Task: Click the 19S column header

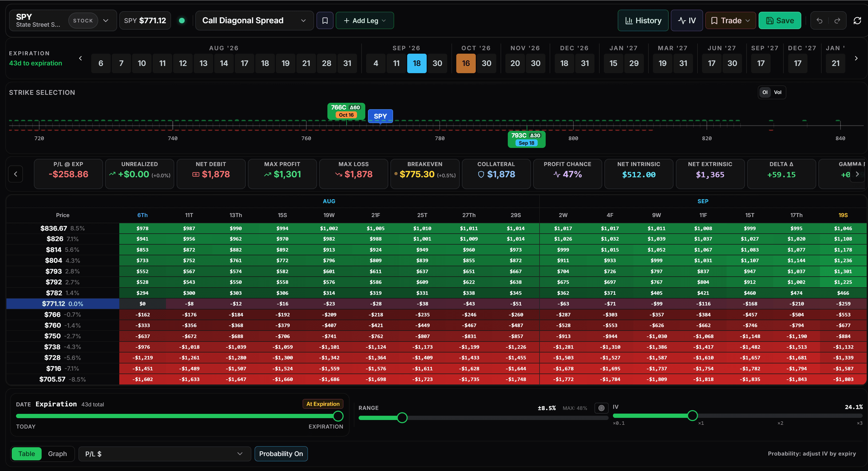Action: click(x=843, y=215)
